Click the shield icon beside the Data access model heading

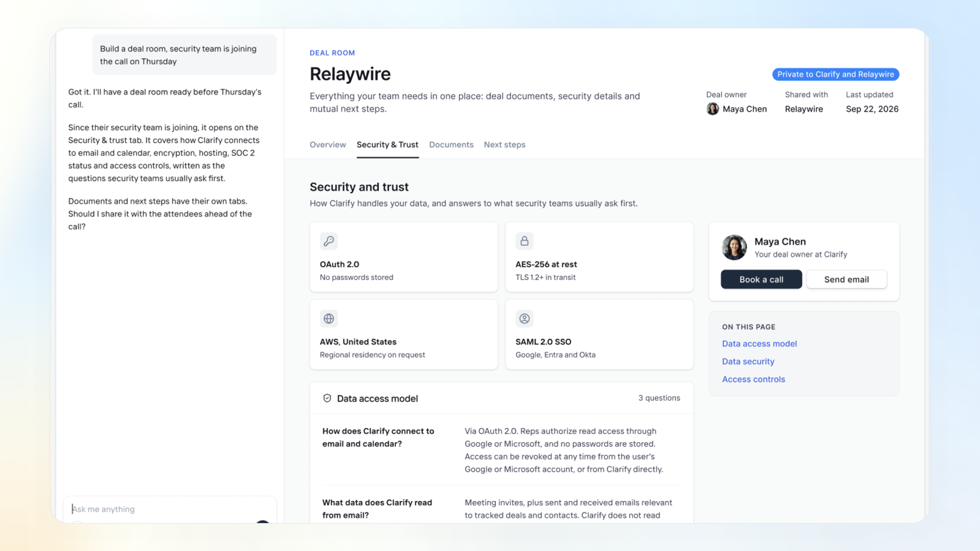(x=327, y=398)
